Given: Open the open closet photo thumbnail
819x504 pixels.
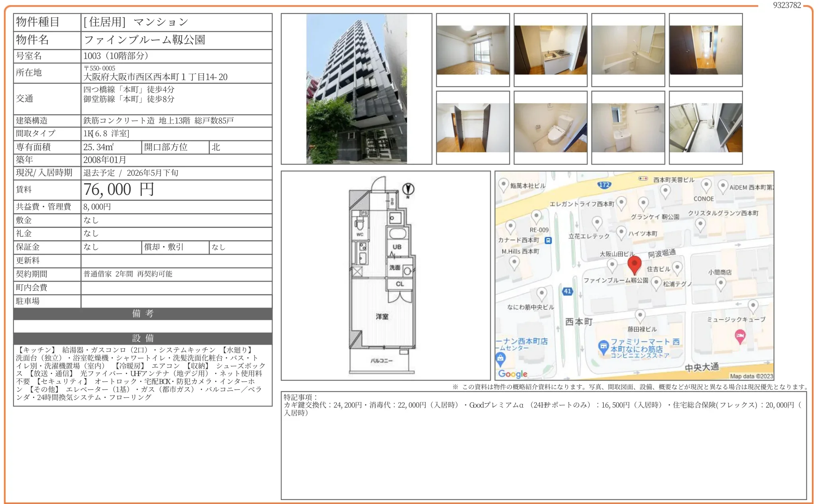Looking at the screenshot, I should click(473, 127).
